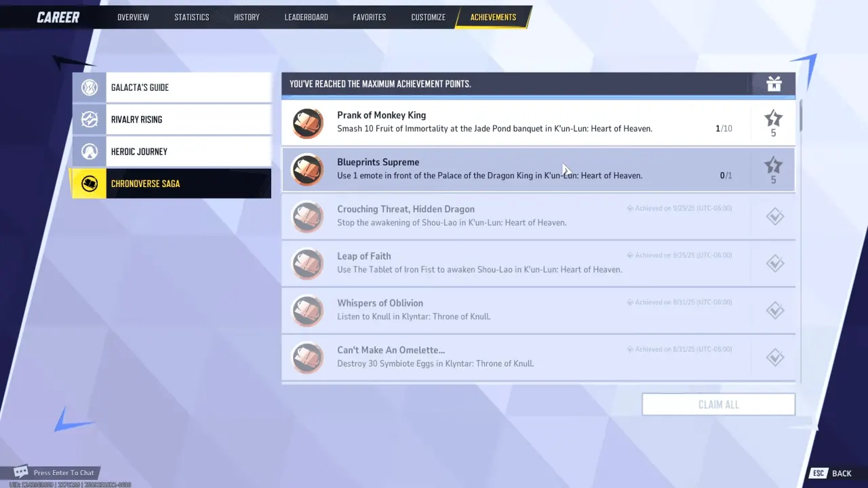Click the chat speech bubble icon
This screenshot has width=868, height=488.
21,472
